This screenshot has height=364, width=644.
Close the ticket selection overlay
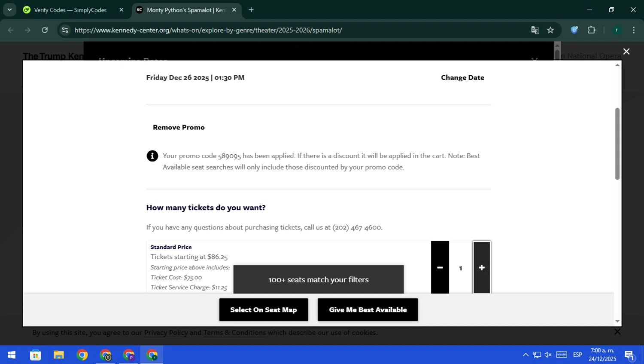626,52
